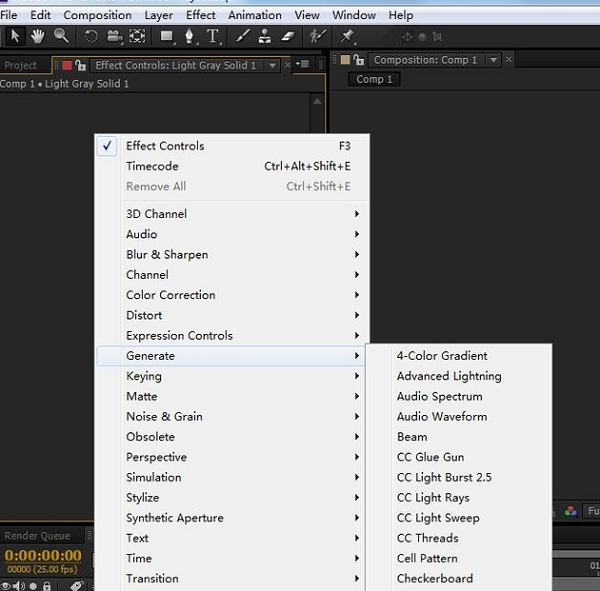Activate the Pen tool

(x=190, y=36)
